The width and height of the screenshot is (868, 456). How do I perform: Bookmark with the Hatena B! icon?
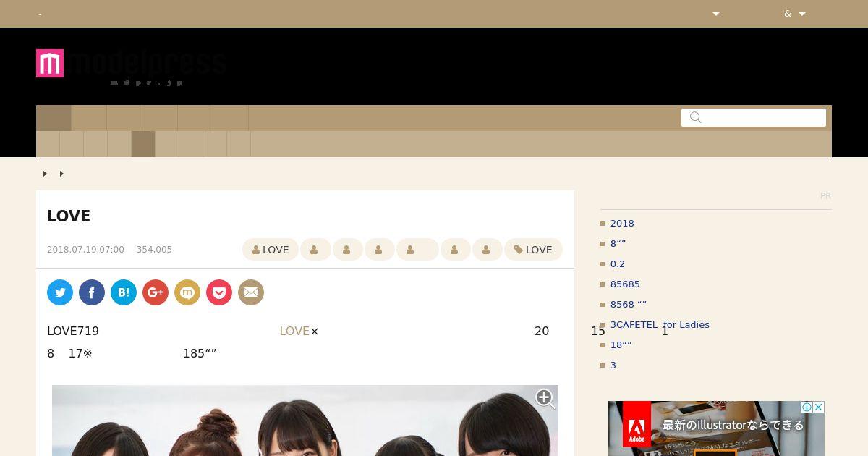[124, 292]
